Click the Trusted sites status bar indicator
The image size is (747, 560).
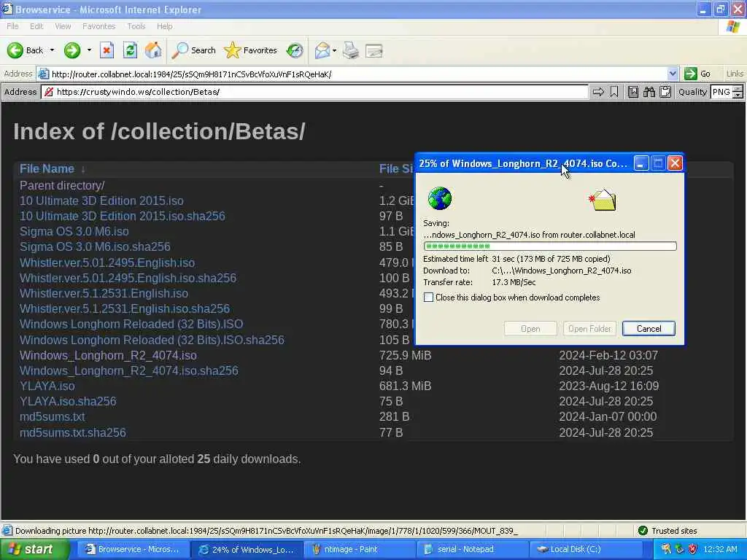[669, 531]
